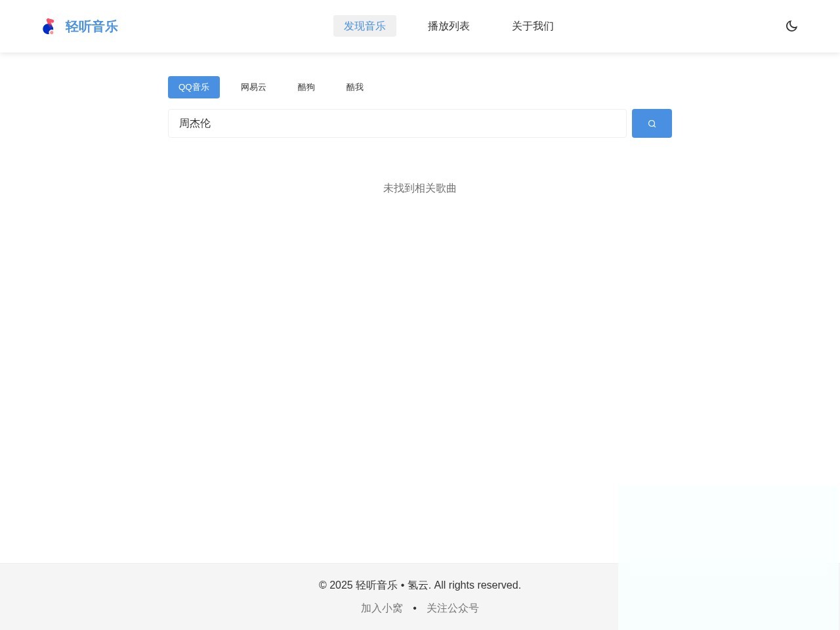Open the 关注公众号 footer link
The height and width of the screenshot is (630, 840).
[x=453, y=608]
